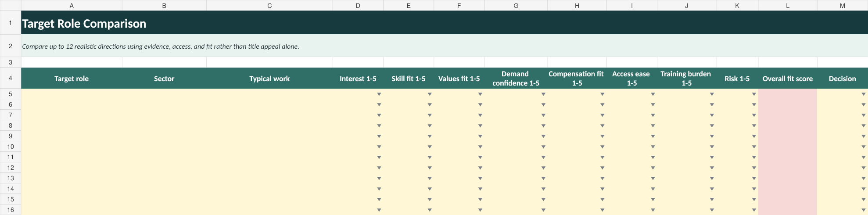Select column A header
Viewport: 868px width, 215px height.
tap(72, 5)
